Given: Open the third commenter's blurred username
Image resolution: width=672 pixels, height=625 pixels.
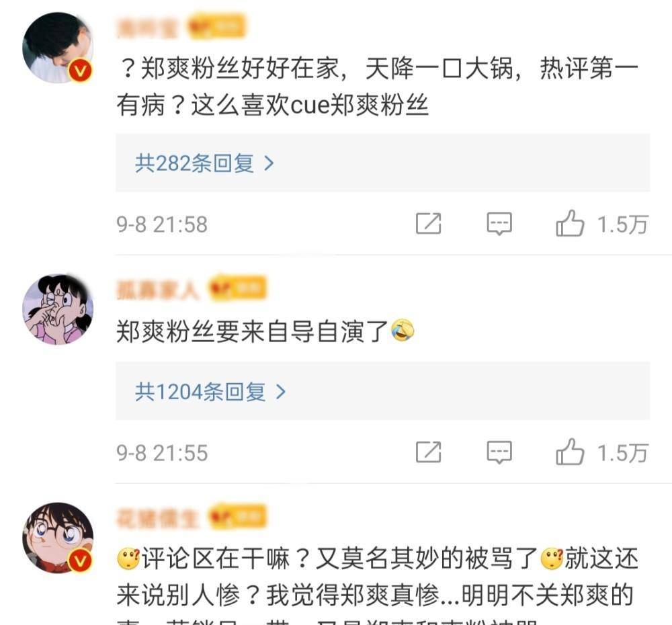Looking at the screenshot, I should (x=158, y=518).
